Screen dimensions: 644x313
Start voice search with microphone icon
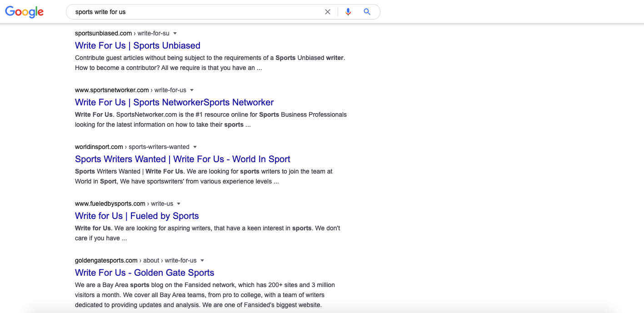tap(348, 12)
